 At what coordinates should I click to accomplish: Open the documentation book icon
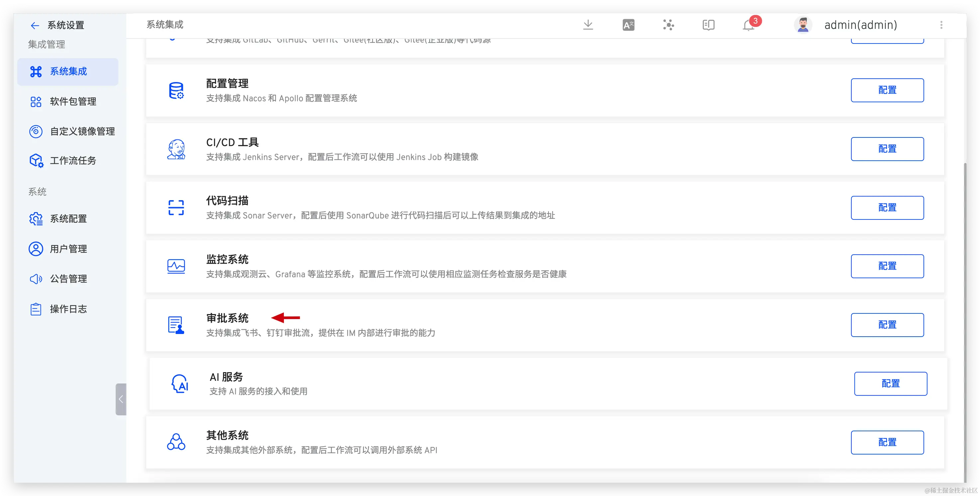tap(708, 25)
